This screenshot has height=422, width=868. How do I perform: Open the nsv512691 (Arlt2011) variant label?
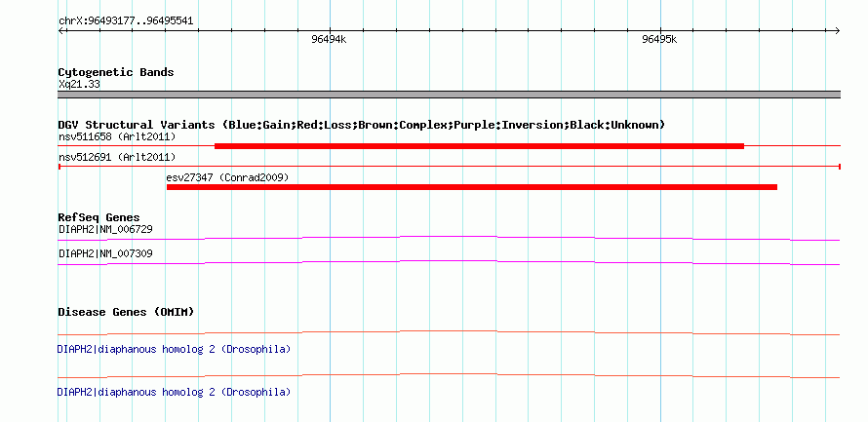tap(117, 157)
